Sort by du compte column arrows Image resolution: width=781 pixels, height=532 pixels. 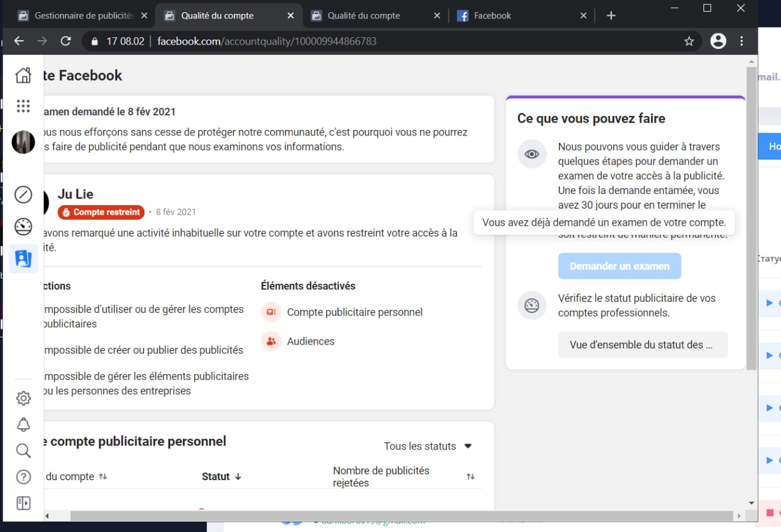point(103,476)
